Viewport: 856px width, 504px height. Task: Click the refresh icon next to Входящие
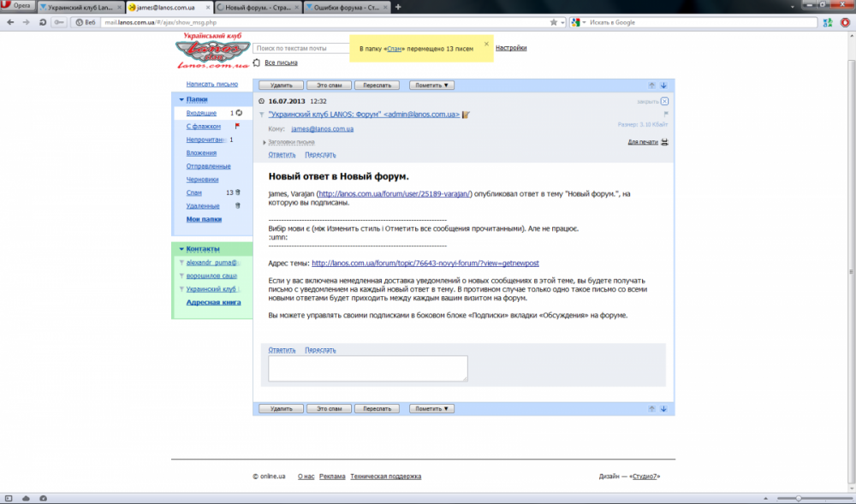tap(239, 113)
